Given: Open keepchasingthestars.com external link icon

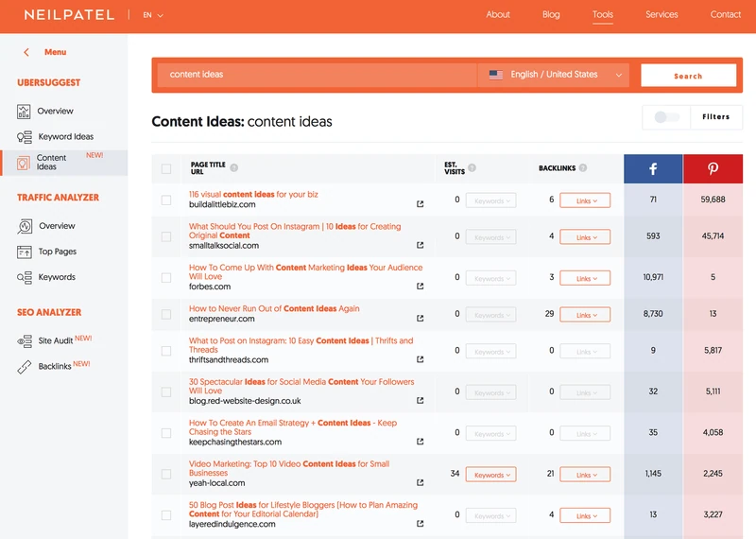Looking at the screenshot, I should [420, 441].
